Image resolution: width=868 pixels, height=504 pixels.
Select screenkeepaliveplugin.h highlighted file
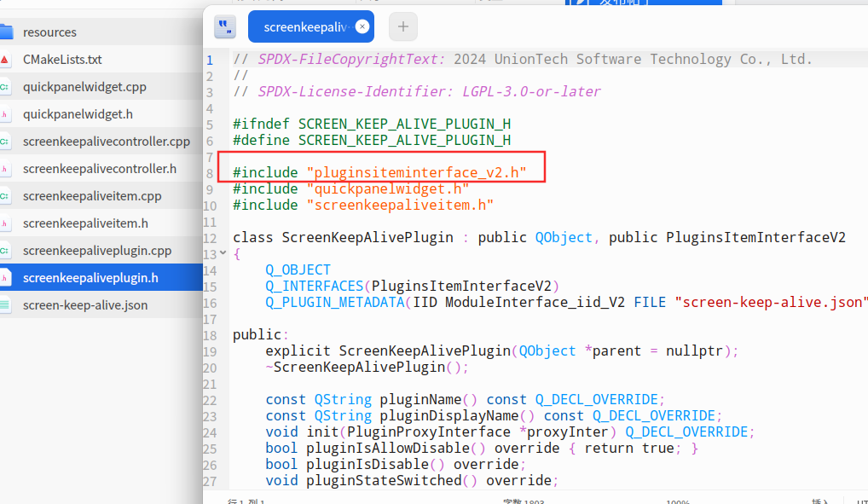[x=101, y=277]
